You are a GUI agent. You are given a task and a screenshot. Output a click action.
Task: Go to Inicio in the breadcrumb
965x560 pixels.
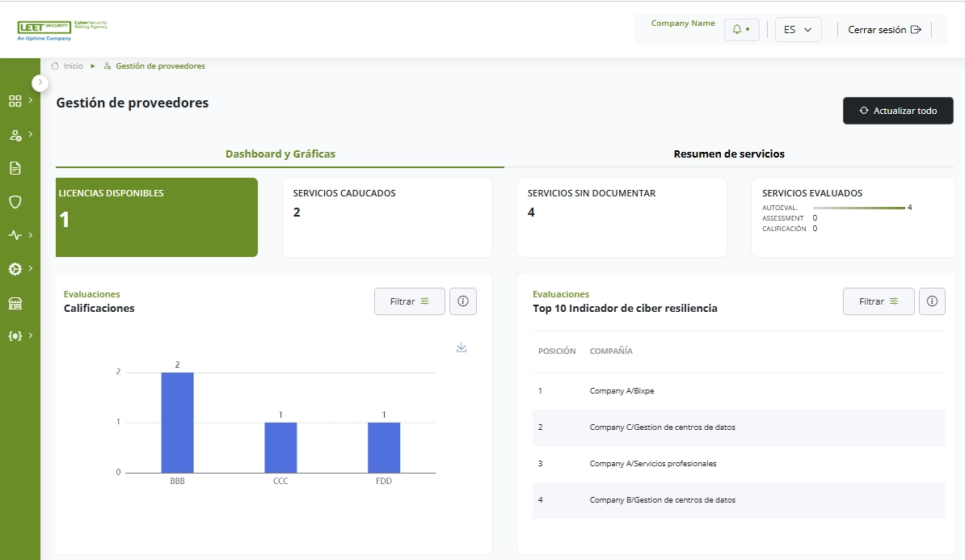click(x=68, y=65)
